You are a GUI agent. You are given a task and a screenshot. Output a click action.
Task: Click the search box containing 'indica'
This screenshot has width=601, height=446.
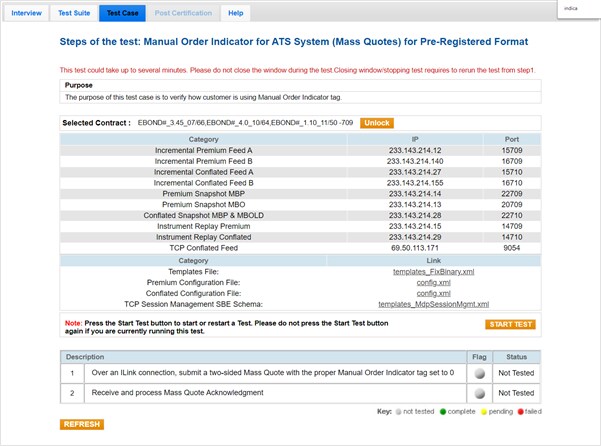click(x=578, y=8)
